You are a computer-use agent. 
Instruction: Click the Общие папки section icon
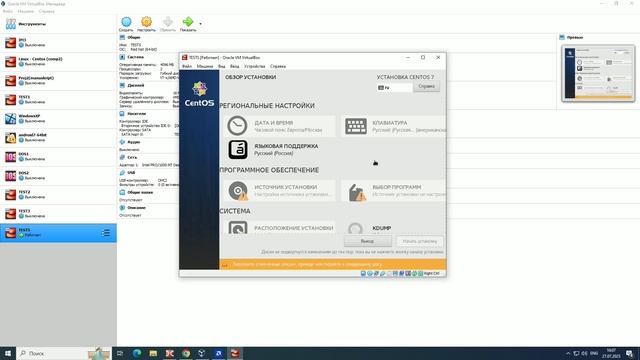pos(122,192)
